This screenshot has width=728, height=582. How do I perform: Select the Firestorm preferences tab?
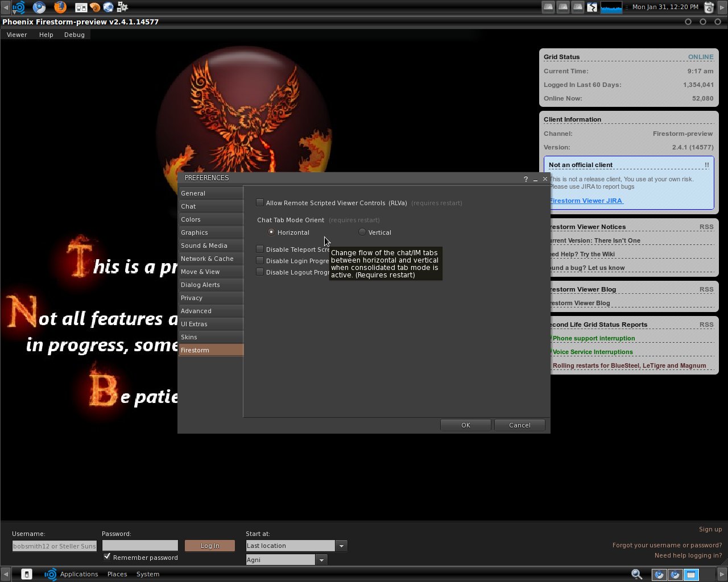pos(211,350)
